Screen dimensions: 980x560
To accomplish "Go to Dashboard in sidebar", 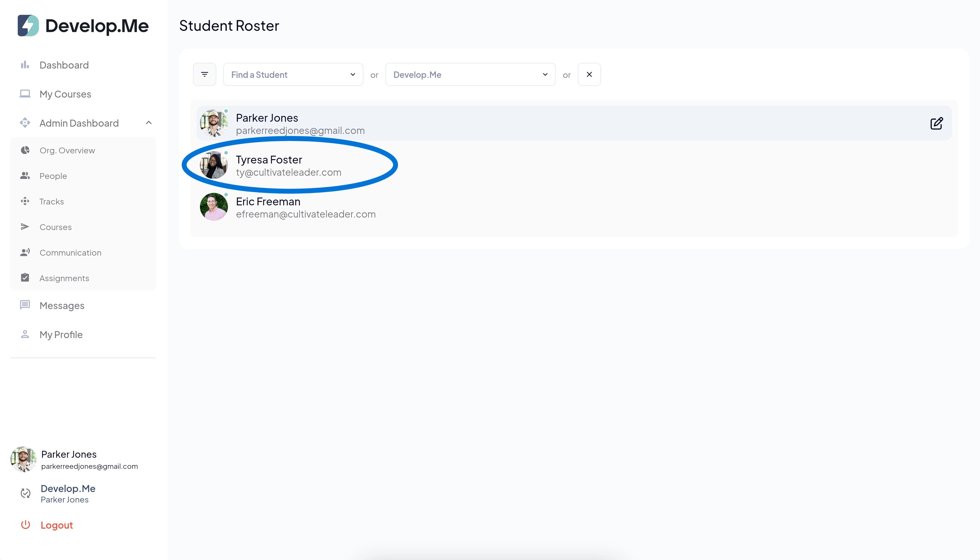I will [x=64, y=65].
